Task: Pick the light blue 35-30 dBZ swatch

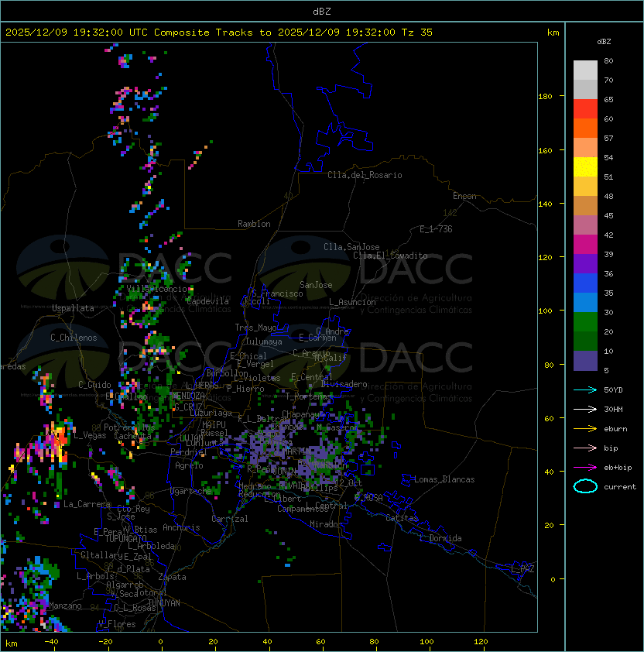Action: click(585, 302)
